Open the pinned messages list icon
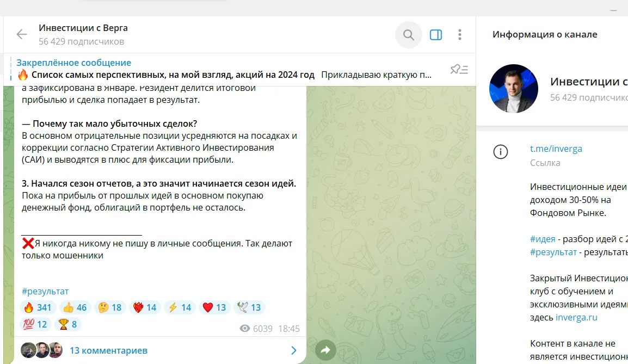The height and width of the screenshot is (364, 628). tap(459, 69)
